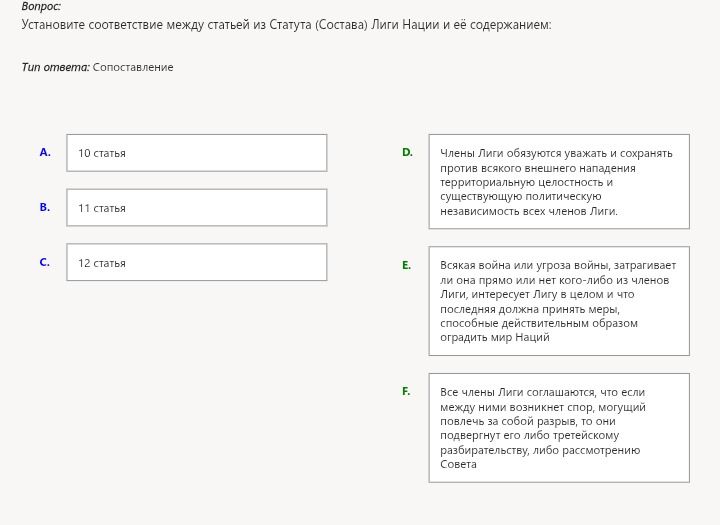This screenshot has width=720, height=525.
Task: Select the '12 статья' matching box
Action: tap(197, 262)
